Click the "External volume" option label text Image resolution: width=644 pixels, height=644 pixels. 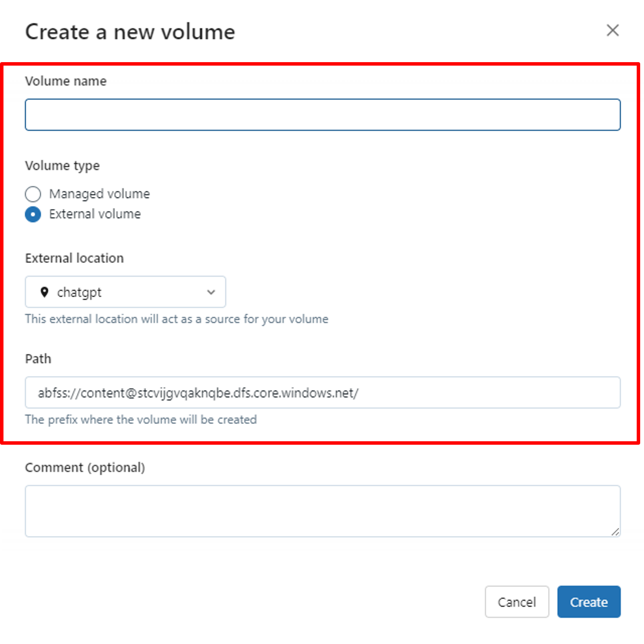pos(95,214)
